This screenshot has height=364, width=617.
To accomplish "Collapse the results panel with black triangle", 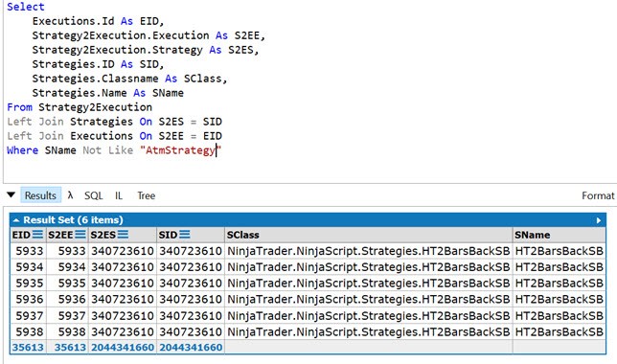I will 11,194.
